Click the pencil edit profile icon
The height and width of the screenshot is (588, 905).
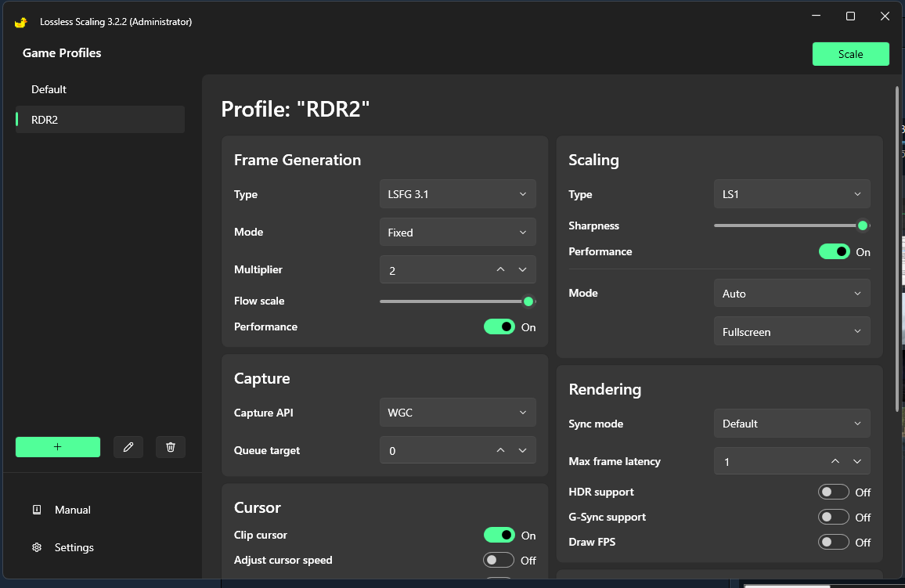pyautogui.click(x=128, y=447)
